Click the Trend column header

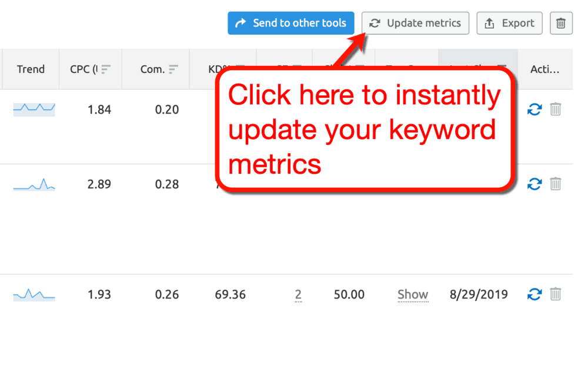pos(31,69)
